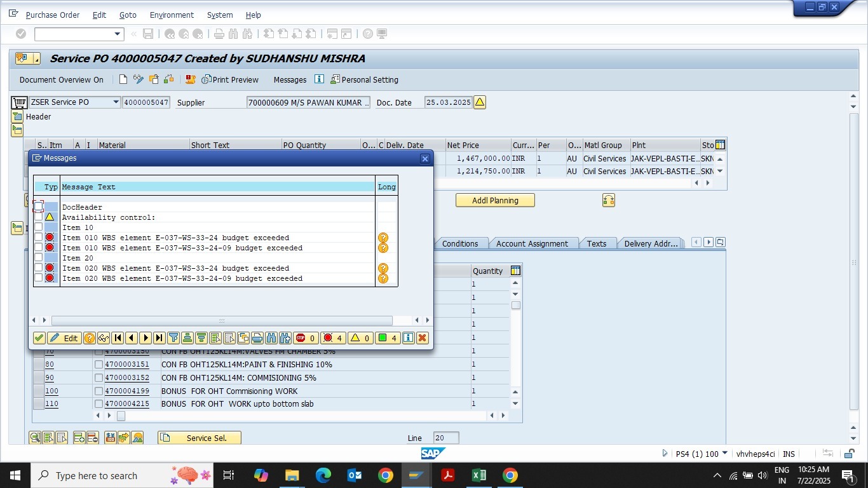This screenshot has width=868, height=488.
Task: Click the Set Filter funnel icon
Action: coord(173,338)
